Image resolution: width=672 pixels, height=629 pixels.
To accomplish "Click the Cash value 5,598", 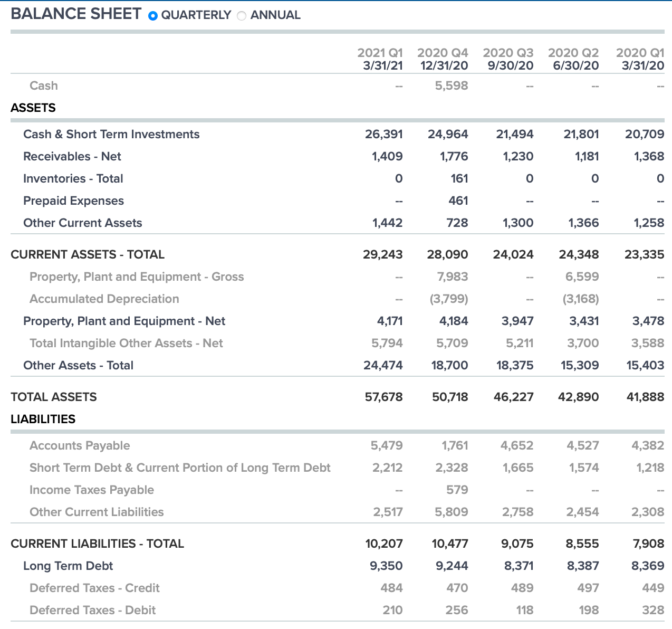I will (452, 85).
